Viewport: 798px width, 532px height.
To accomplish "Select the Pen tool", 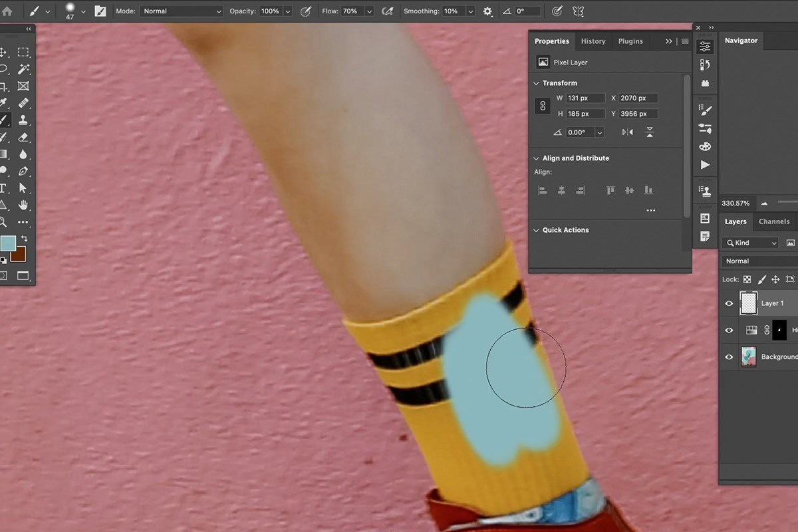I will click(x=23, y=171).
